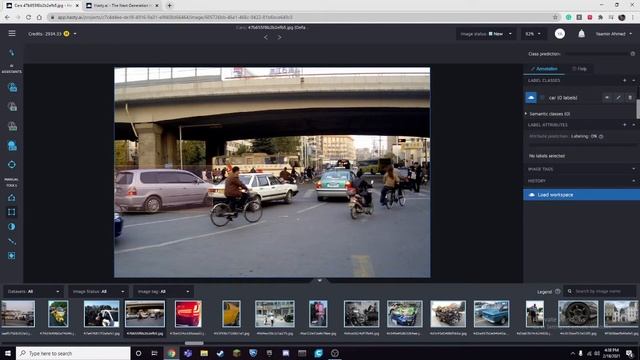This screenshot has width=640, height=360.
Task: Go to previous image arrow
Action: [266, 37]
